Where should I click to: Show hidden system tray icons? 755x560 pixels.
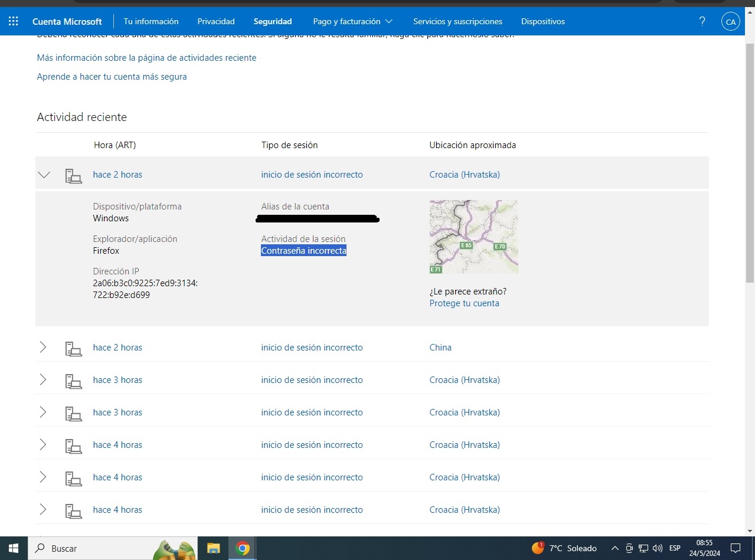tap(615, 548)
